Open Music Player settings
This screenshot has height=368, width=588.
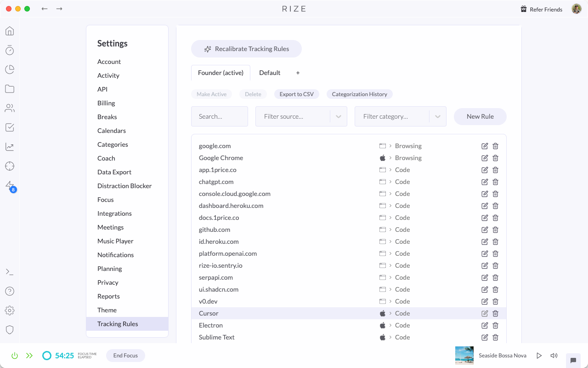coord(115,241)
